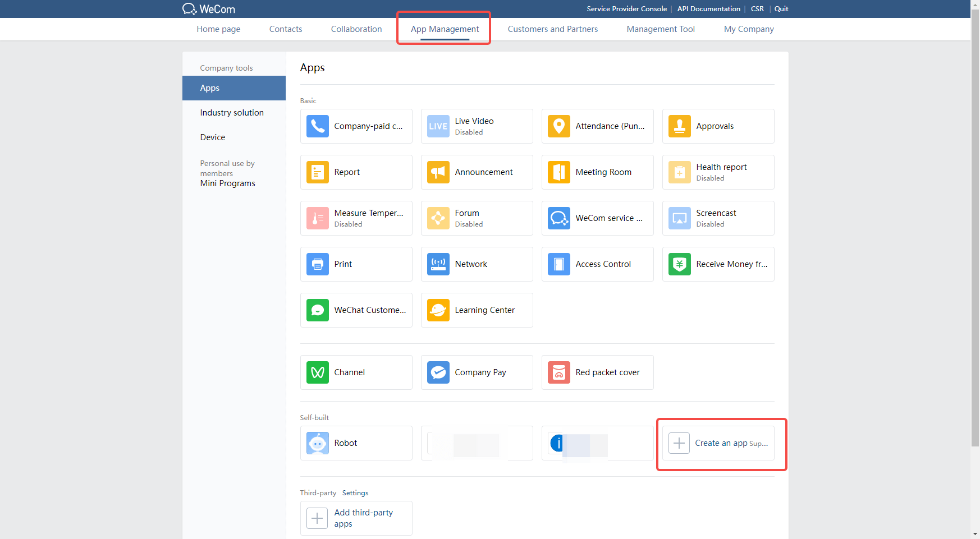The height and width of the screenshot is (539, 980).
Task: Open the Channel app
Action: click(356, 372)
